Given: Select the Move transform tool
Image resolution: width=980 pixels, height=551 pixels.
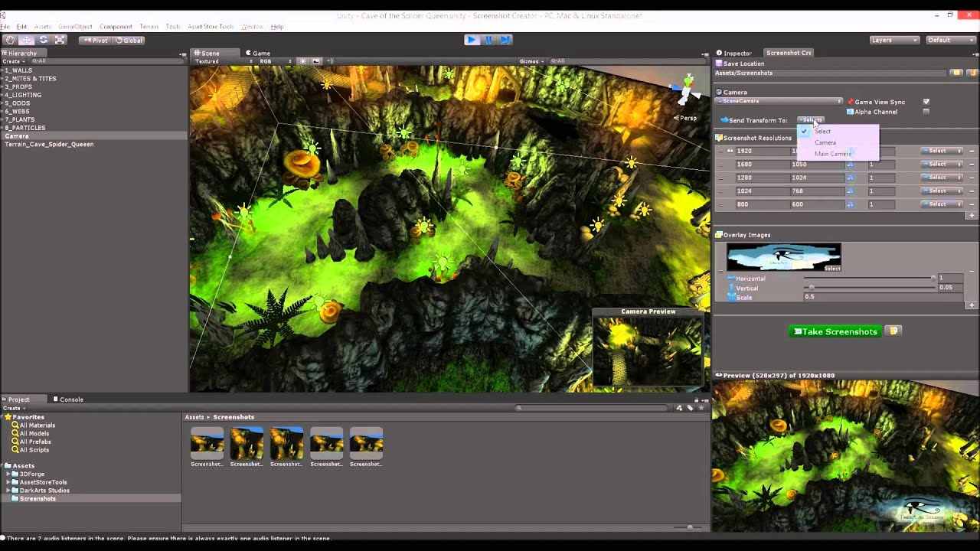Looking at the screenshot, I should point(27,40).
